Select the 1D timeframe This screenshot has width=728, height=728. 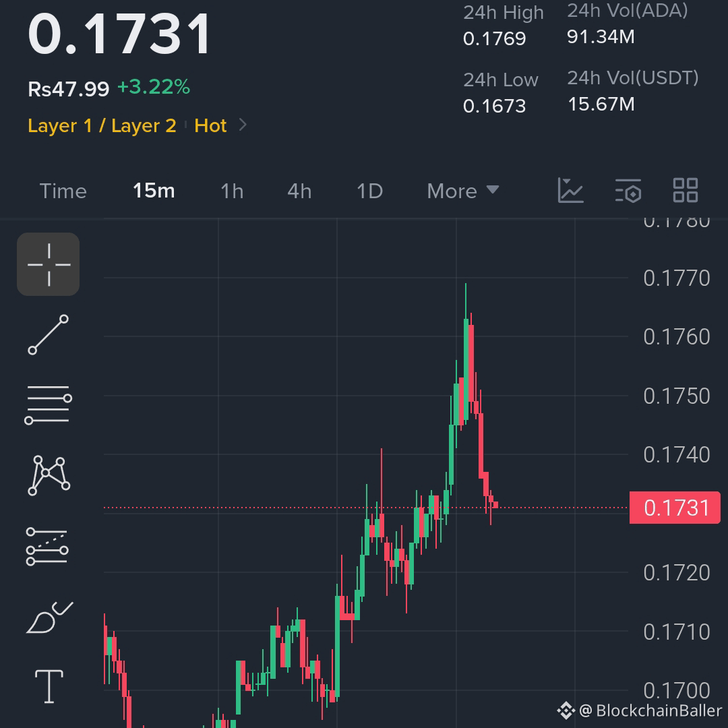[x=369, y=191]
